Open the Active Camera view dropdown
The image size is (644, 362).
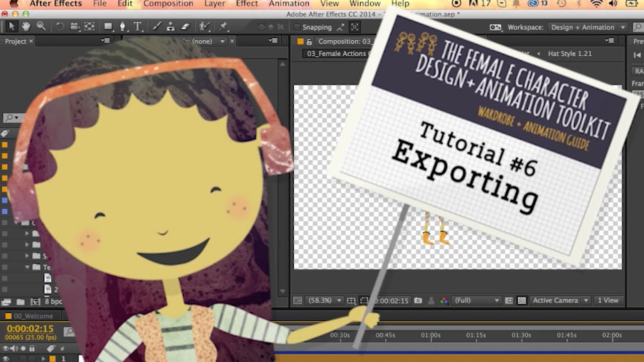pos(560,301)
